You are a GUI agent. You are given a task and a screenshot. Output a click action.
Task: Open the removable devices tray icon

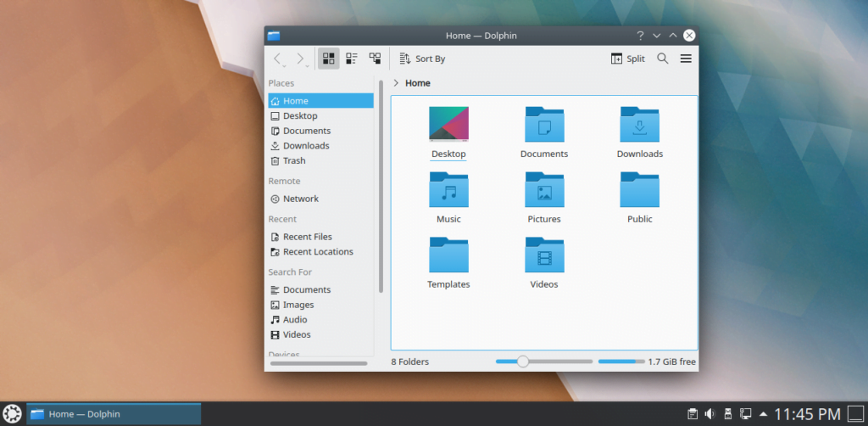tap(728, 414)
